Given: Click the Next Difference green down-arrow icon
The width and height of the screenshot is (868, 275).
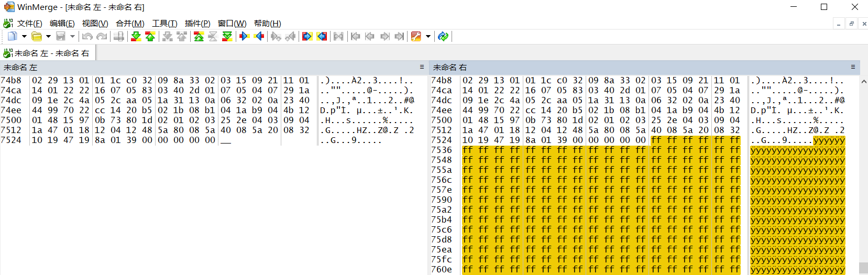Looking at the screenshot, I should click(136, 36).
